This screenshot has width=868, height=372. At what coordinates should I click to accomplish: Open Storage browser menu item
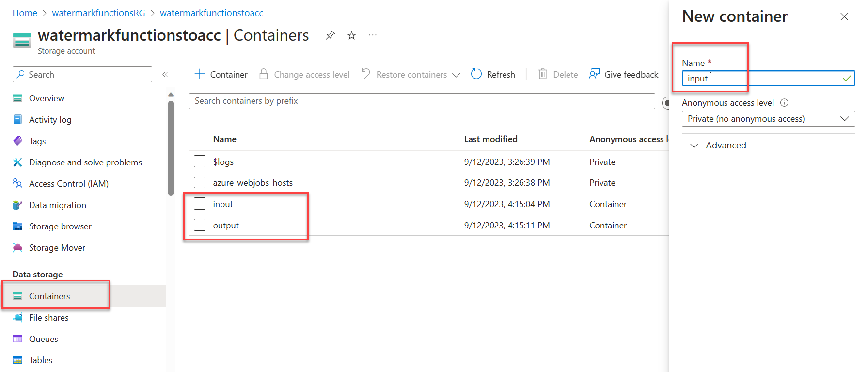pyautogui.click(x=60, y=226)
